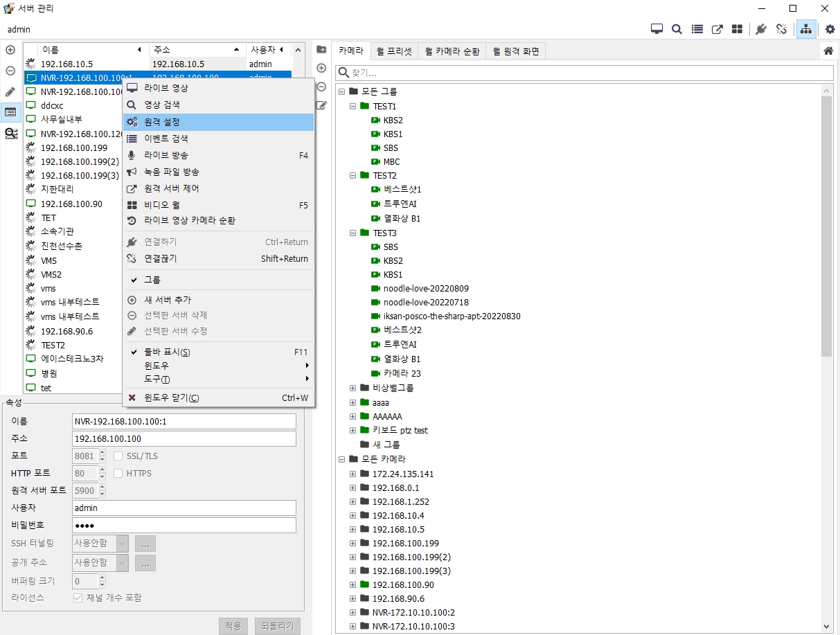Expand the 비상벨그룹 tree node

point(352,388)
